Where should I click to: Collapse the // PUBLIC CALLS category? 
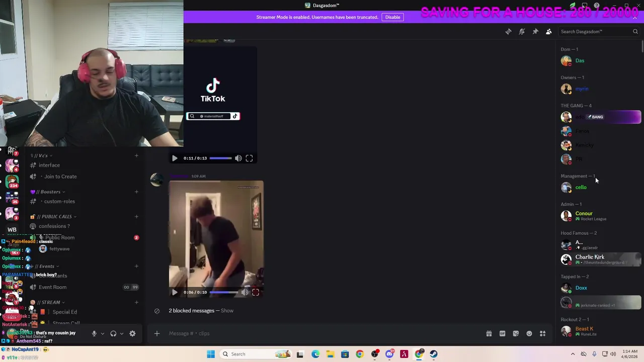click(x=53, y=217)
